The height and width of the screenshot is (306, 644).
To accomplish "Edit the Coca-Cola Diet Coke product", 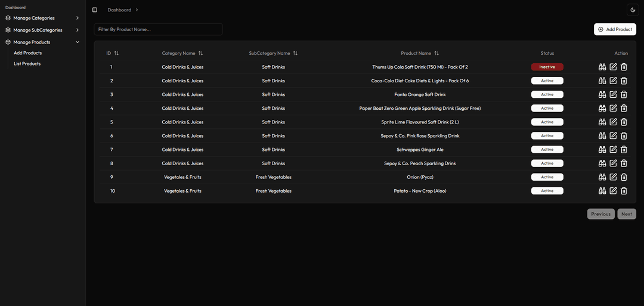I will 613,81.
